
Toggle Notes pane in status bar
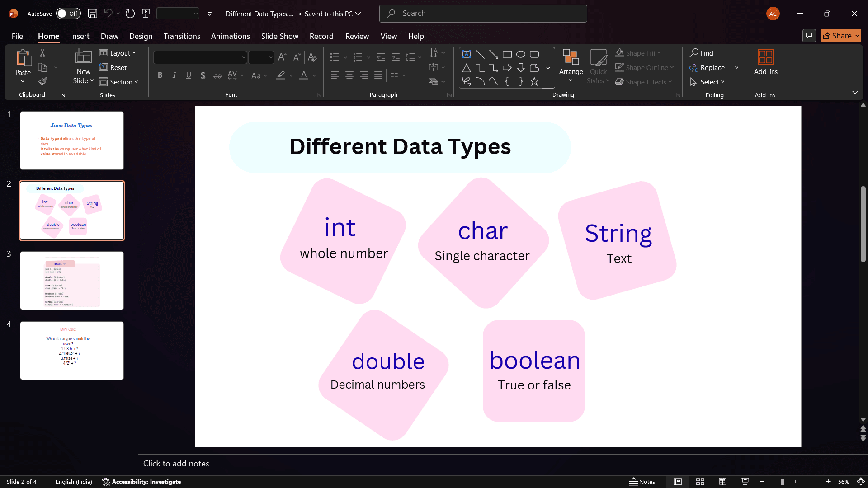pos(642,482)
